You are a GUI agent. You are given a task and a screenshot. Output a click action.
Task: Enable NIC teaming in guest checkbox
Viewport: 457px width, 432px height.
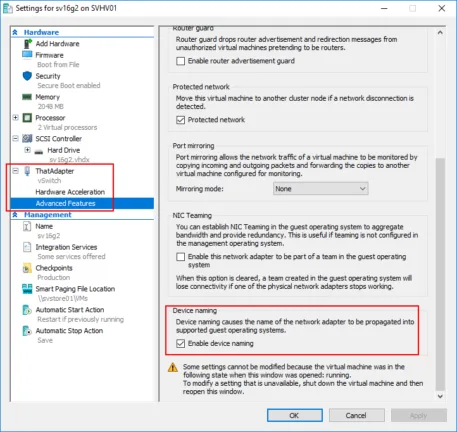point(180,257)
